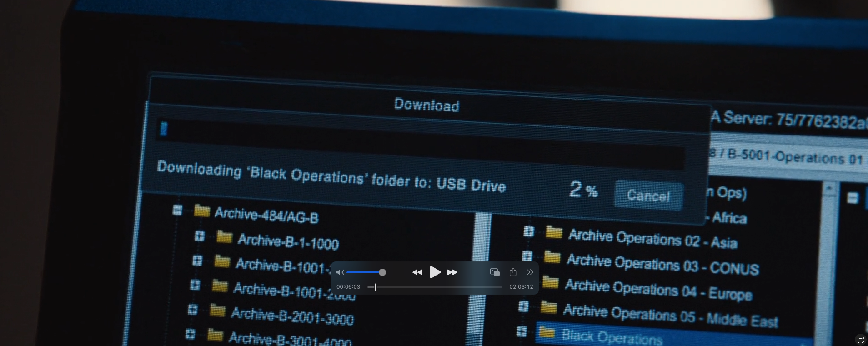Expand the Archive-B-2001-3000 folder node
Screen dimensions: 868x346
click(192, 310)
